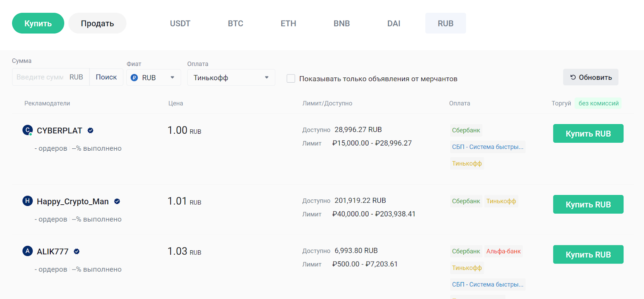
Task: Click Happy_Crypto_Man's round avatar icon
Action: point(27,201)
